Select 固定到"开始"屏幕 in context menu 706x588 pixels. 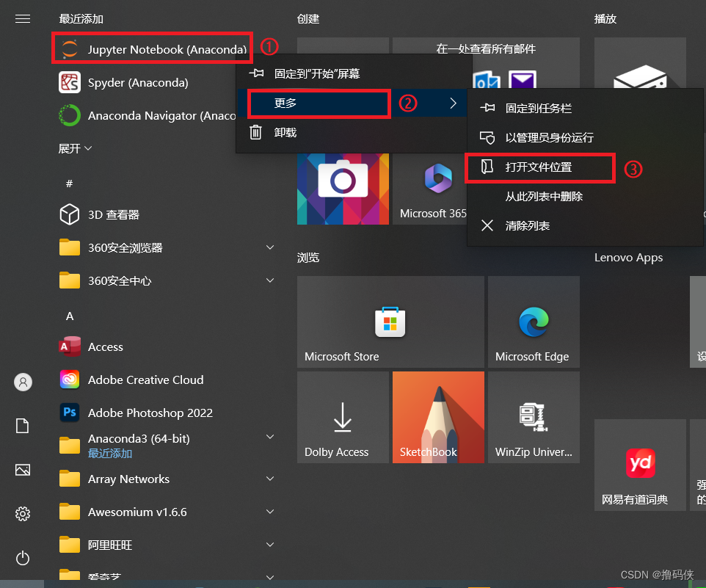[352, 73]
